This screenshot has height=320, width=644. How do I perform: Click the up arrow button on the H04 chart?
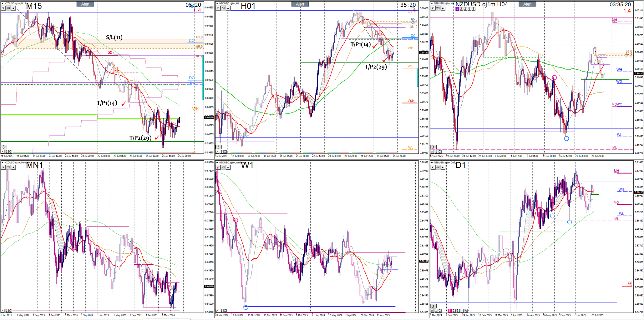(443, 8)
